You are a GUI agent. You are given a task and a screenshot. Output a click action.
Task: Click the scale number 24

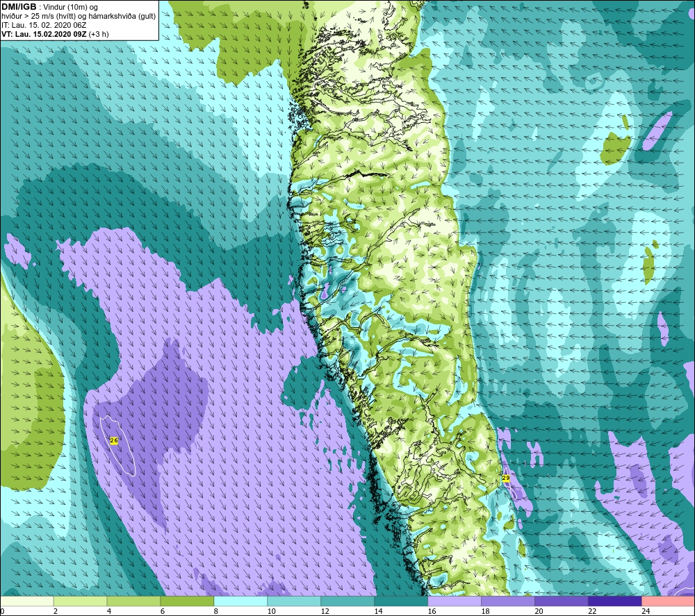(646, 612)
